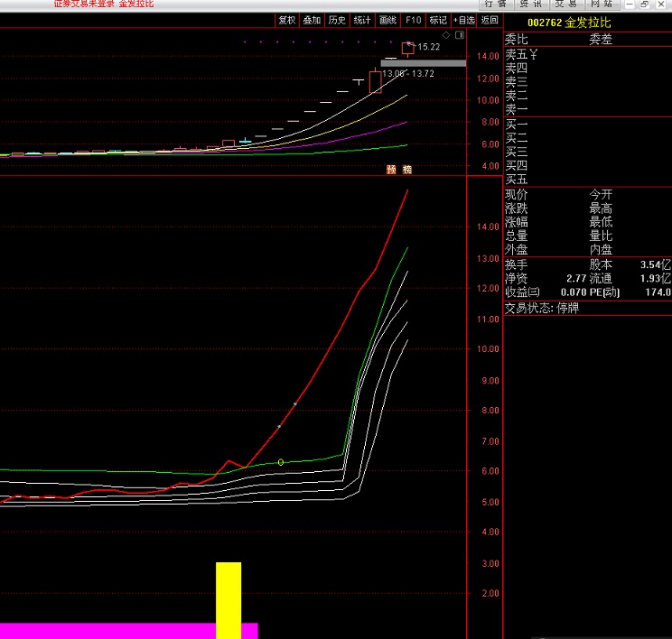This screenshot has height=639, width=672.
Task: Open the 资讯 menu in title bar
Action: click(531, 4)
